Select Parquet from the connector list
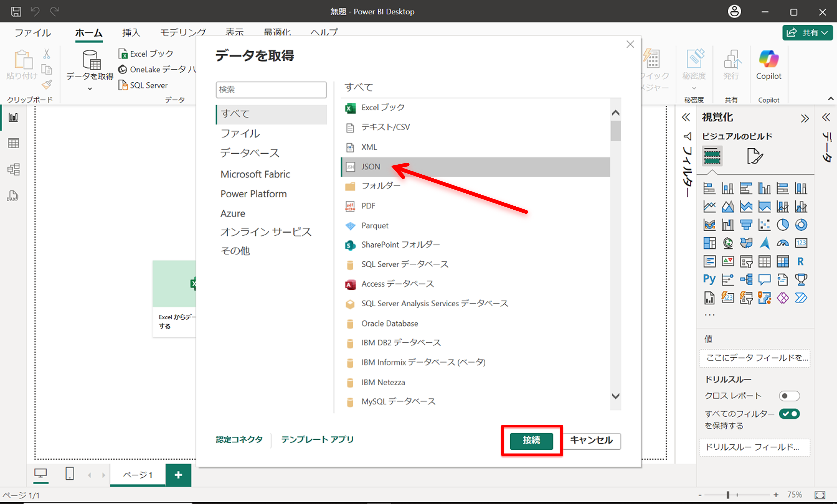 click(x=476, y=225)
